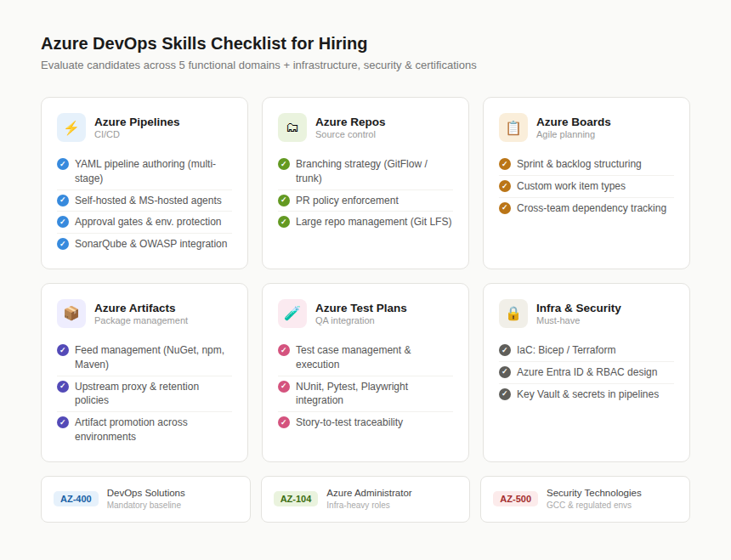This screenshot has width=731, height=560.
Task: Click the 'QA integration' subtitle
Action: [x=345, y=320]
